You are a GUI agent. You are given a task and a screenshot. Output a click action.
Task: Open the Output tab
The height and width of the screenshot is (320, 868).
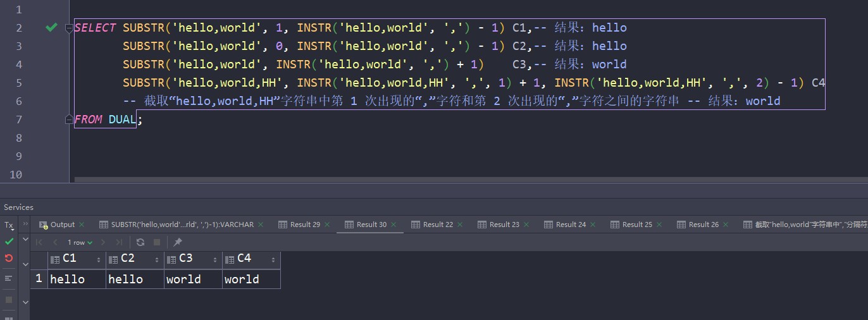coord(62,225)
